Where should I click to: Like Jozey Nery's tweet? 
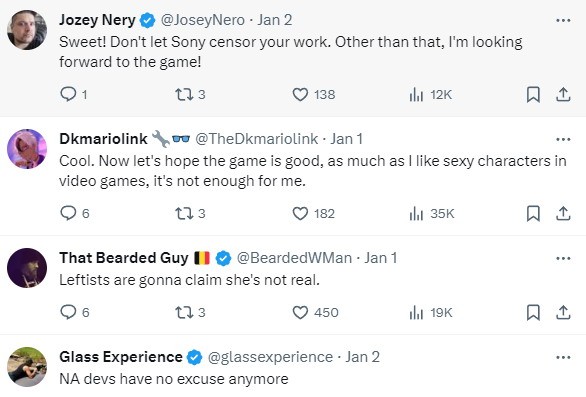coord(300,95)
